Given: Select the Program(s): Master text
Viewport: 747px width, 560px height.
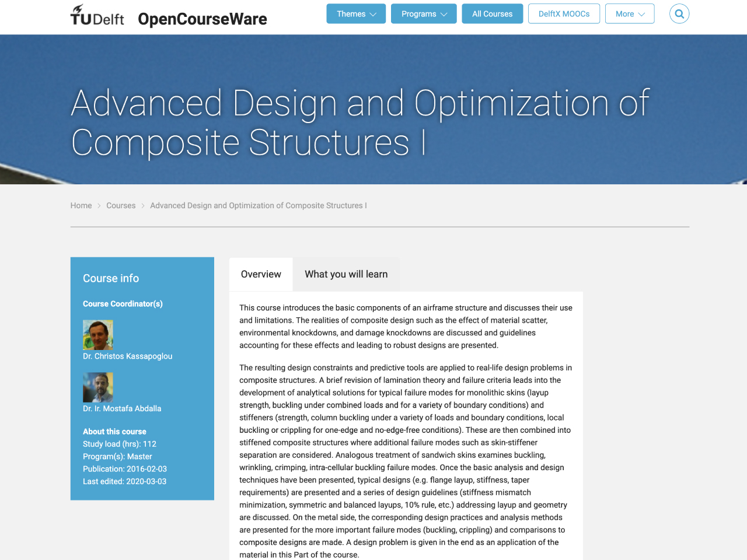Looking at the screenshot, I should 117,457.
